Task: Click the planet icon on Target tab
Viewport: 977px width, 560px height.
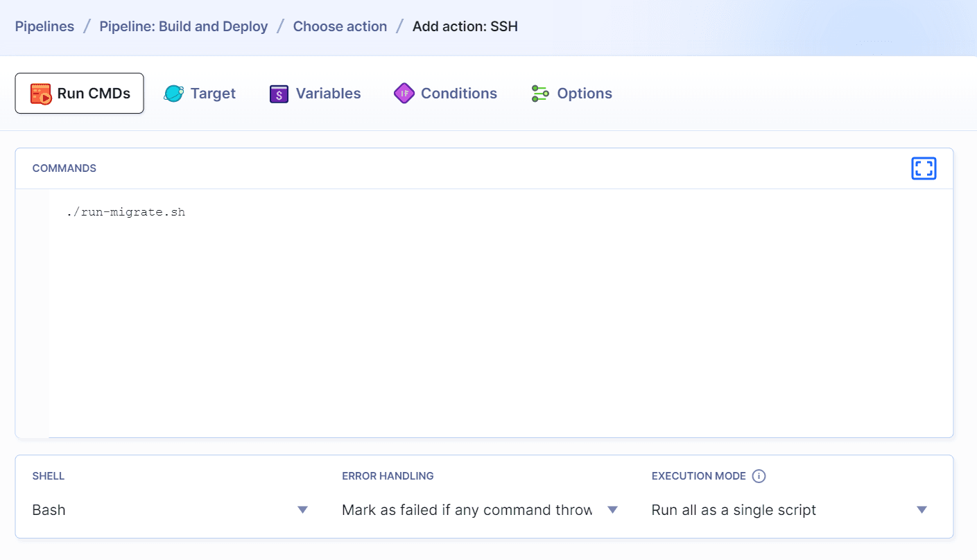Action: [x=173, y=94]
